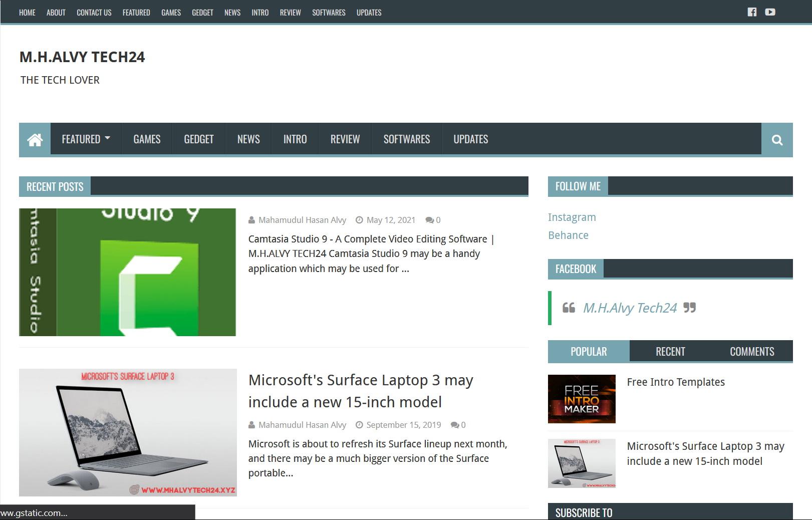Viewport: 812px width, 520px height.
Task: Click HOME in the top menu
Action: pos(27,13)
